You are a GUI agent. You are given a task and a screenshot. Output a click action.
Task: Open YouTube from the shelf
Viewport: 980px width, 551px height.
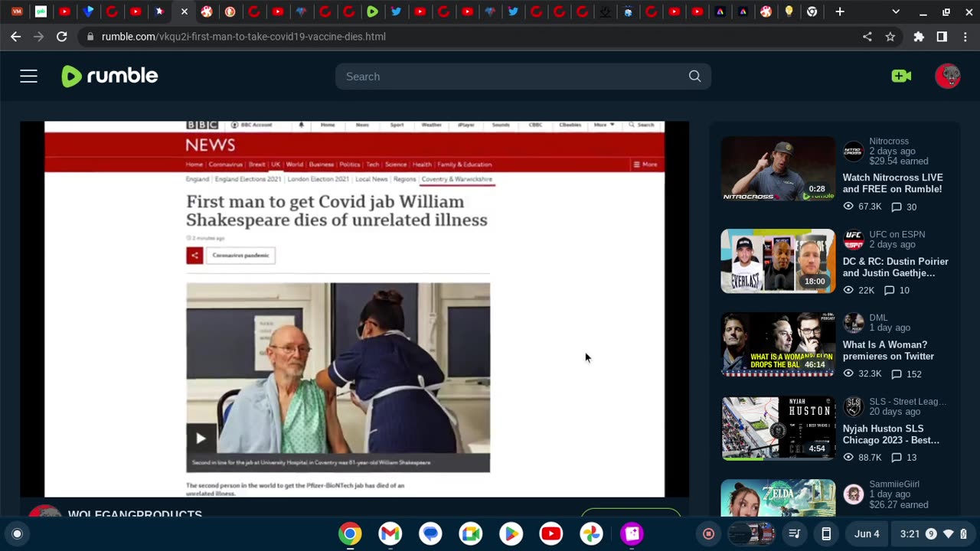(x=551, y=533)
